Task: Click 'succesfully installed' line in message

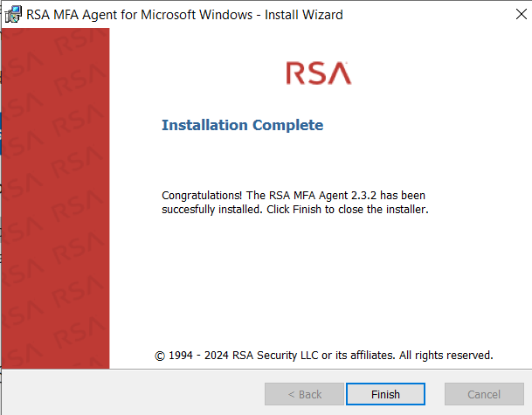Action: pyautogui.click(x=213, y=210)
